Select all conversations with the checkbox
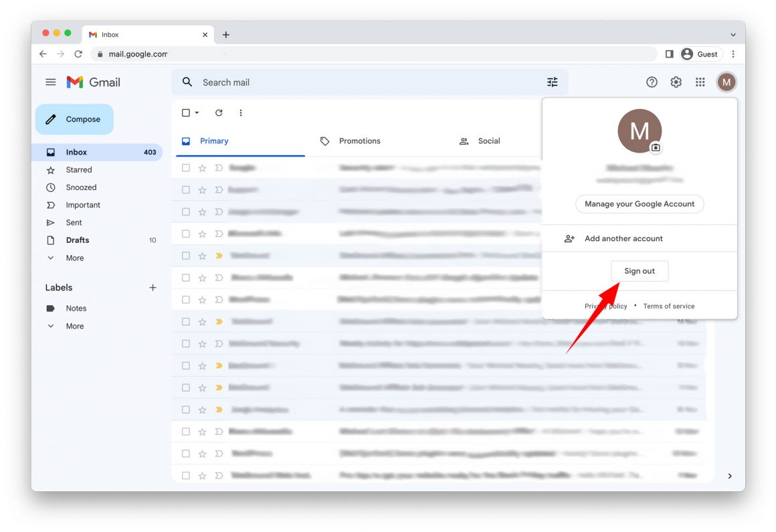The image size is (776, 532). (185, 112)
